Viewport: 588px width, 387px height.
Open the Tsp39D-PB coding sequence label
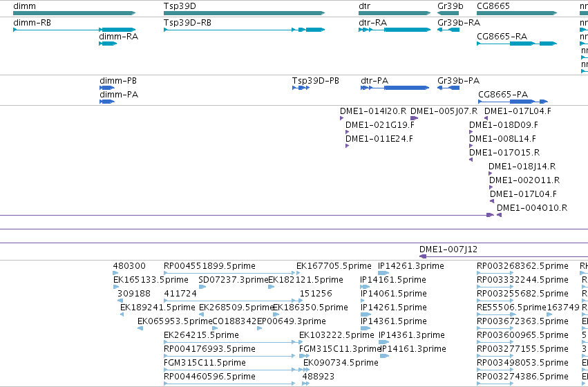[316, 81]
